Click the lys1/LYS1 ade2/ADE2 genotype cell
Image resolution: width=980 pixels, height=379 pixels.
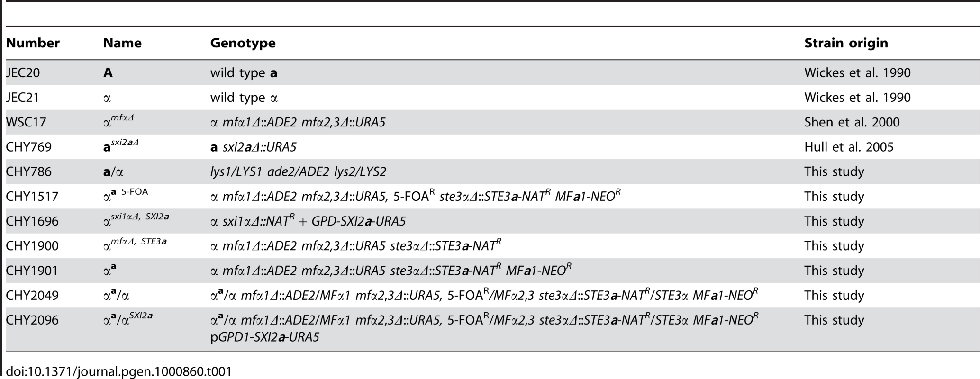coord(298,171)
